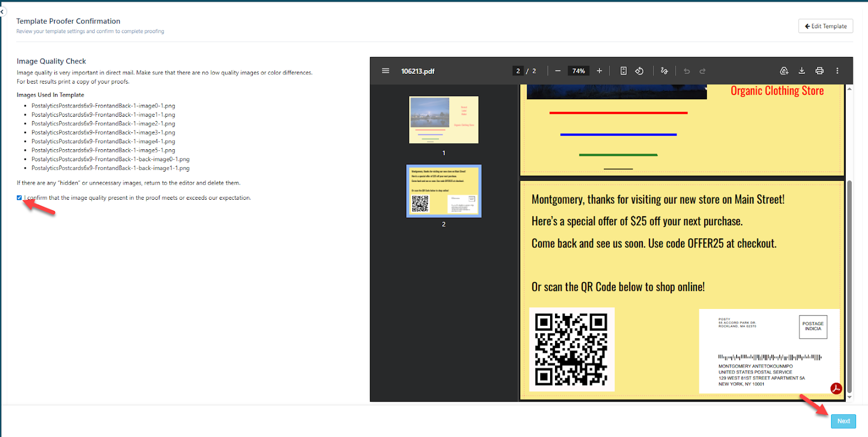Click the redo arrow in PDF toolbar

(703, 71)
